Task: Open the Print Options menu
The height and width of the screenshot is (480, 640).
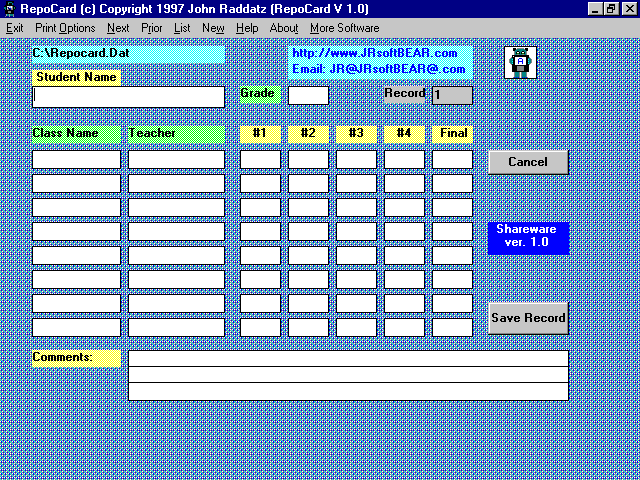Action: [x=65, y=28]
